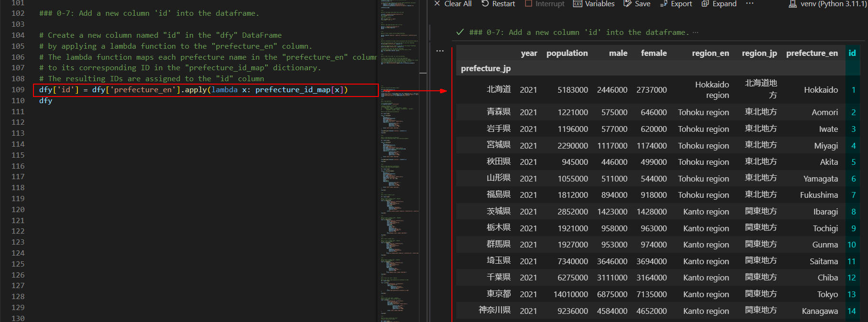Click the 'Clear All' label
Image resolution: width=868 pixels, height=322 pixels.
pos(458,3)
